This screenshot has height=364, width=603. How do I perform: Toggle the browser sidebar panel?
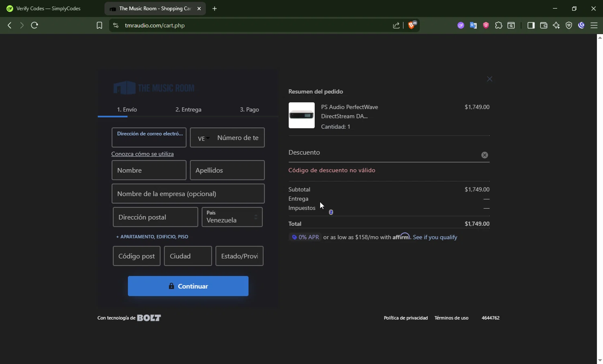[x=531, y=25]
